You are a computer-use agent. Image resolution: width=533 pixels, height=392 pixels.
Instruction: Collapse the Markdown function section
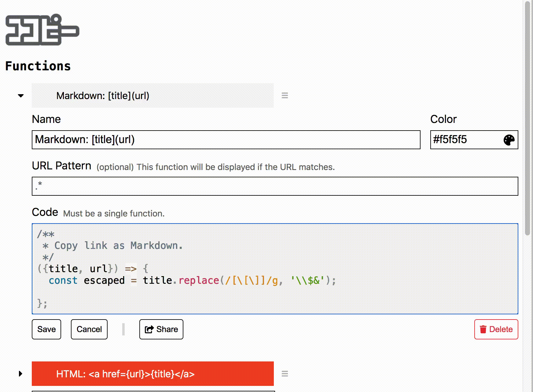pyautogui.click(x=21, y=96)
